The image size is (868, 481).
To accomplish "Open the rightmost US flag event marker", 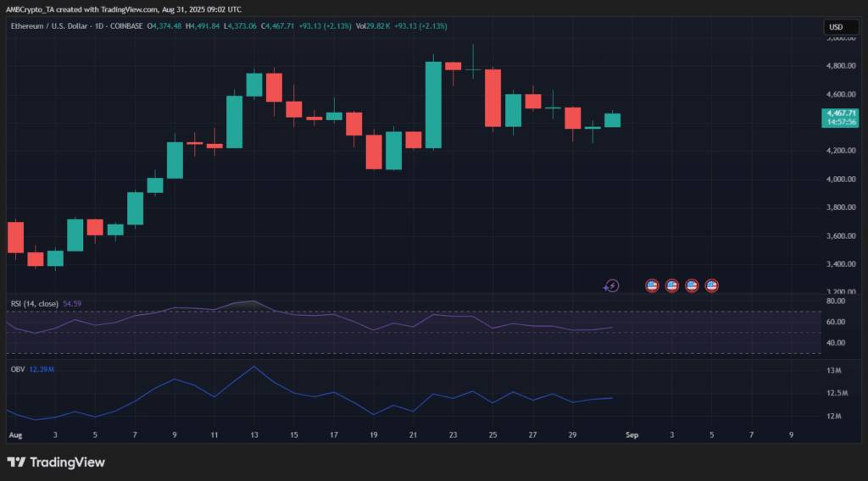I will point(712,286).
